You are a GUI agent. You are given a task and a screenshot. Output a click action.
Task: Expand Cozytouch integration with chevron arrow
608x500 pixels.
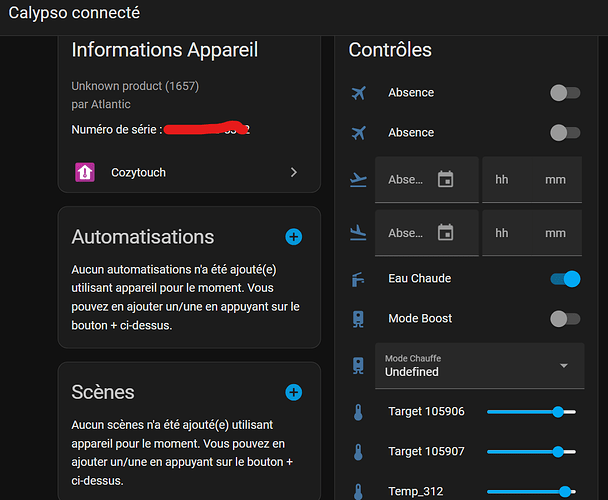294,172
